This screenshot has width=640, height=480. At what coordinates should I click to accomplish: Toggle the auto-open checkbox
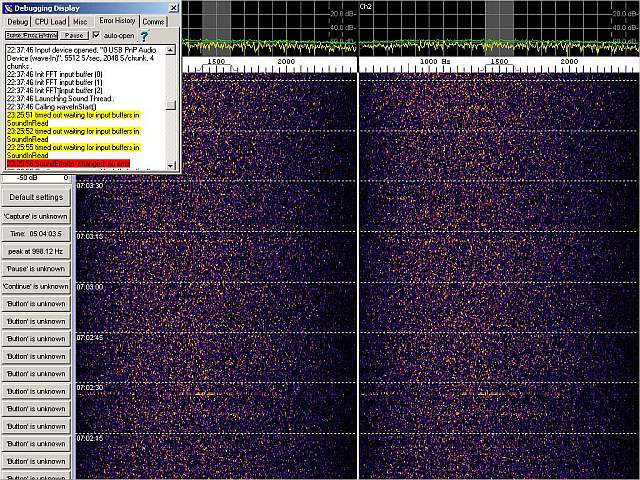pyautogui.click(x=96, y=35)
